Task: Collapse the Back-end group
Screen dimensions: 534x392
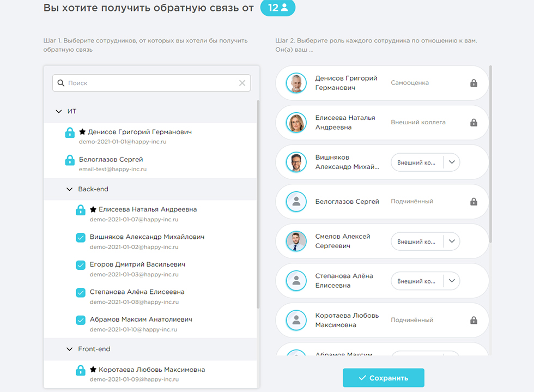Action: point(69,189)
